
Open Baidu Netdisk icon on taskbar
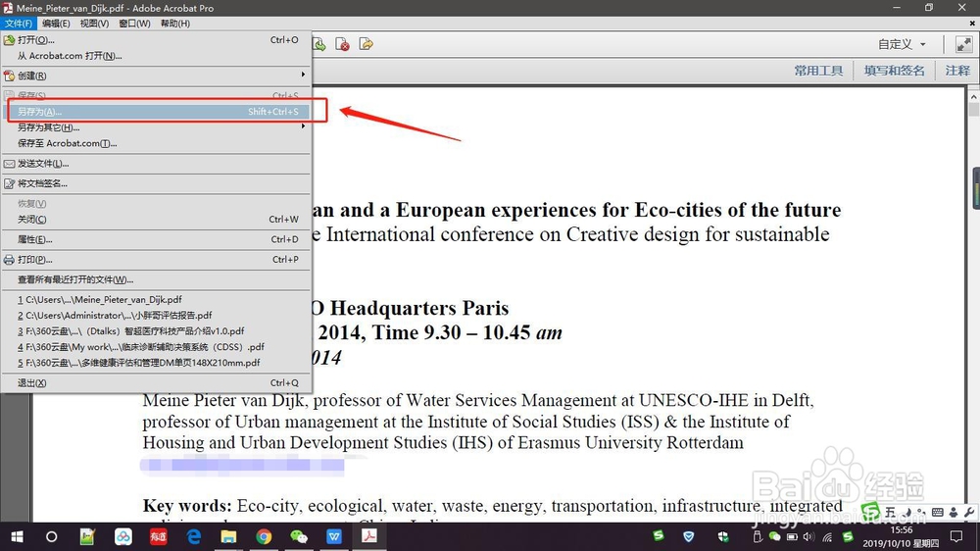[123, 536]
